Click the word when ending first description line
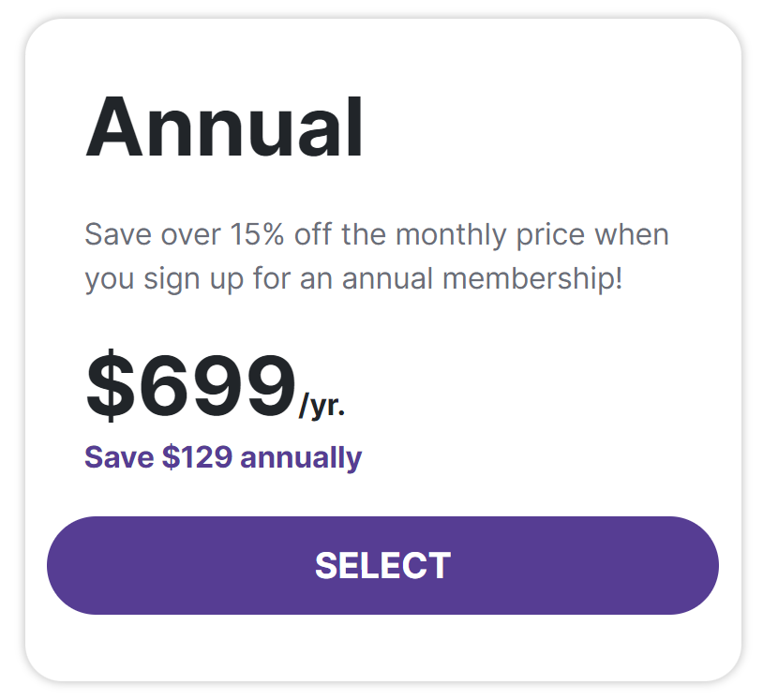The height and width of the screenshot is (700, 763). tap(632, 234)
